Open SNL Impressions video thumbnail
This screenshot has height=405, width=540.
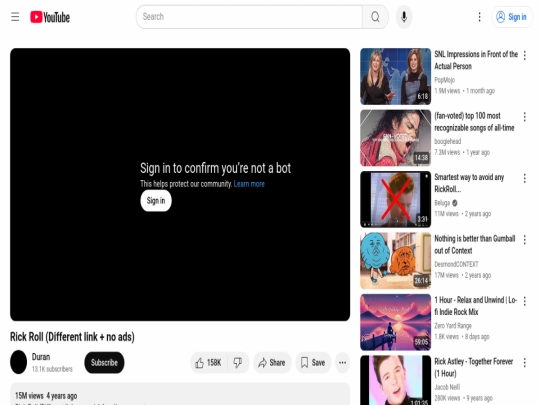pos(395,76)
